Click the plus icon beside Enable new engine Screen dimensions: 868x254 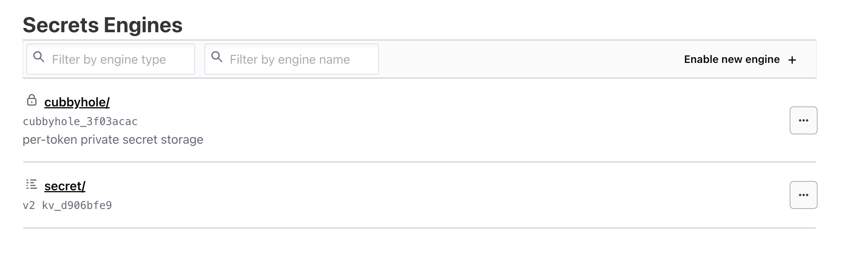tap(792, 60)
